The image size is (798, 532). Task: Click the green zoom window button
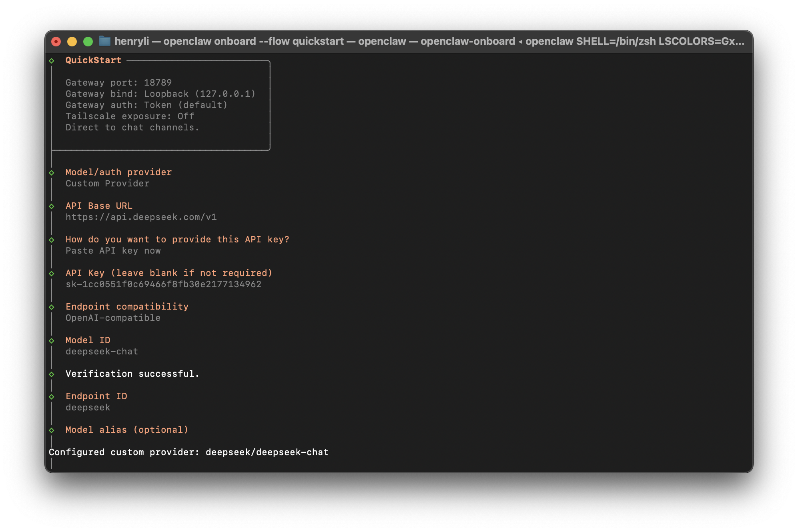(88, 42)
